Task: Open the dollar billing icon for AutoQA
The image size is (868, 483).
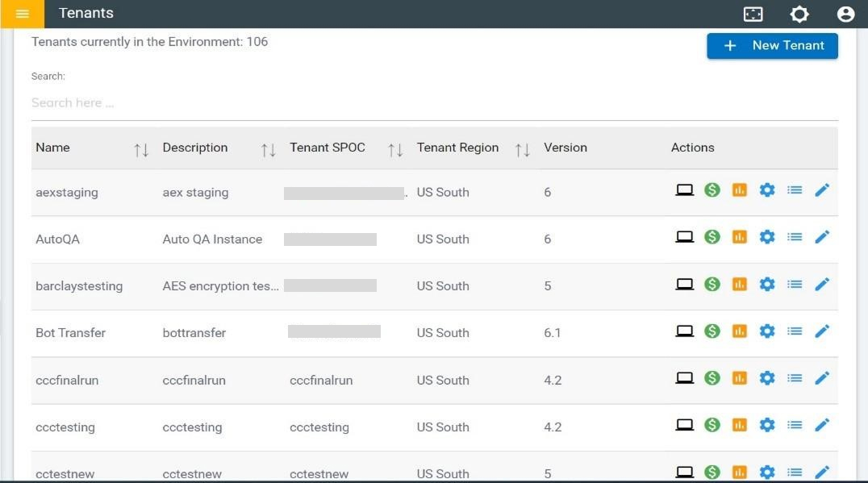Action: 712,237
